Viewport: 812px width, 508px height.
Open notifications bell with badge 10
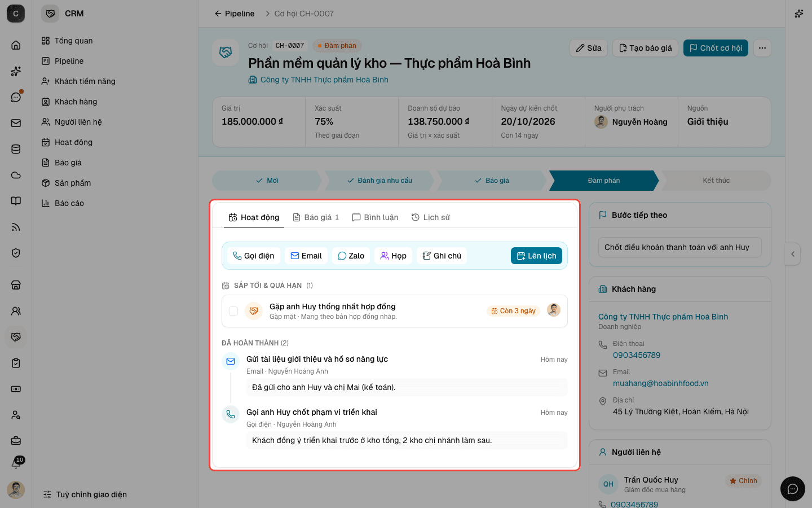(x=16, y=464)
